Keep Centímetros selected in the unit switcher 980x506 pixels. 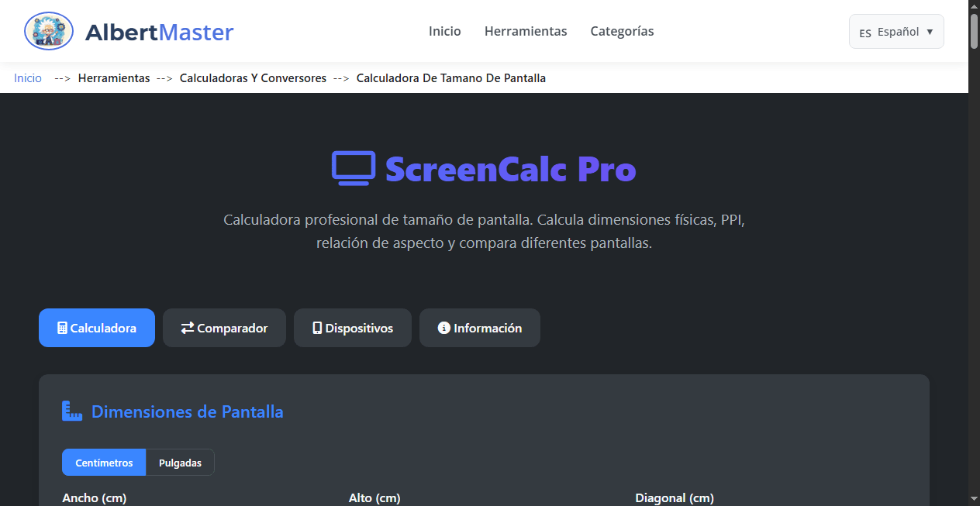104,463
